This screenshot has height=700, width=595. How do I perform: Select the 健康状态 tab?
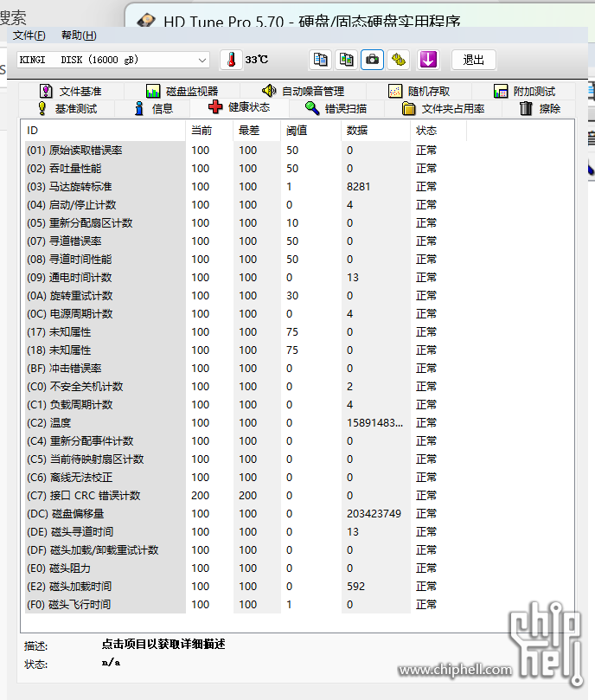240,107
